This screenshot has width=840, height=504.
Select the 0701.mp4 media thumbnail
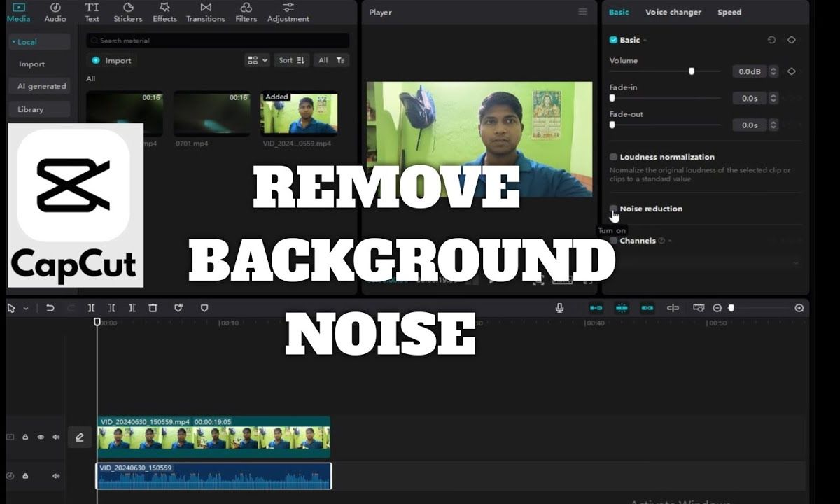click(211, 113)
